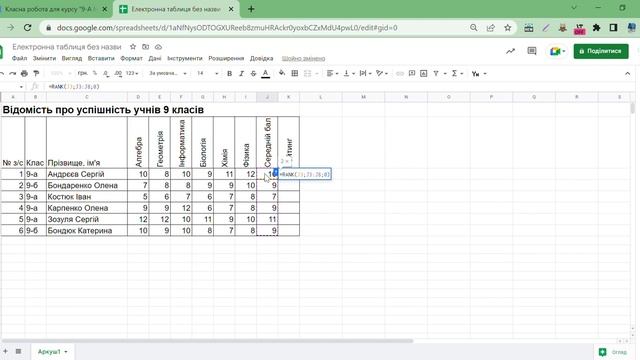Open the activity dashboard trend icon
The height and width of the screenshot is (360, 640).
tap(510, 51)
